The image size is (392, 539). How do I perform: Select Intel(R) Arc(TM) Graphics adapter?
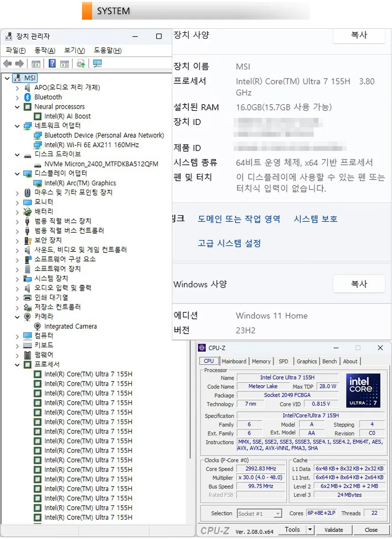click(x=80, y=183)
